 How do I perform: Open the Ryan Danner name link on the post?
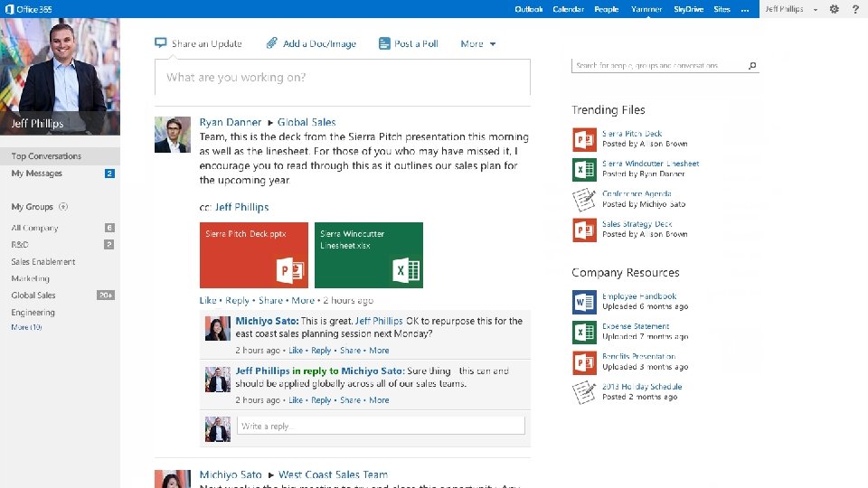231,122
